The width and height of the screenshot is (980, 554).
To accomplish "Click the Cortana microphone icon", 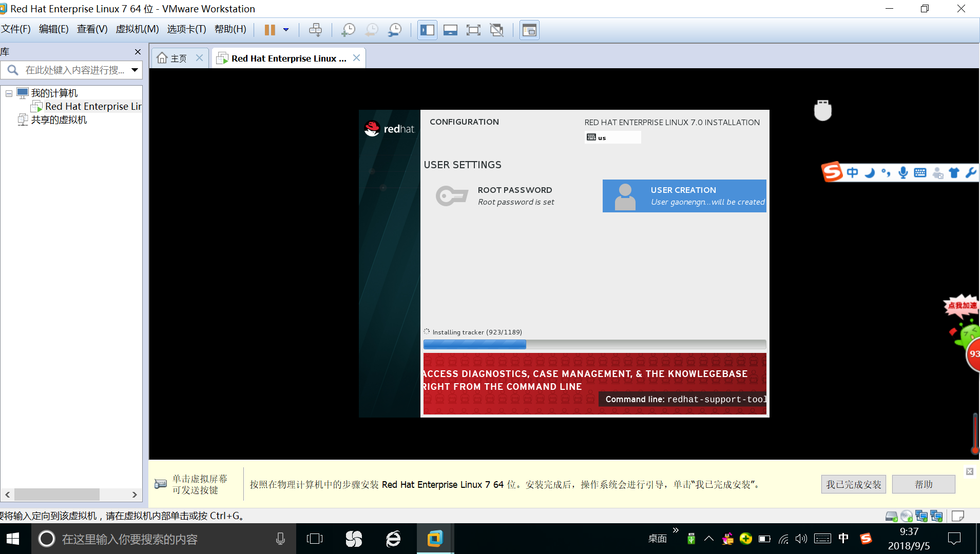I will click(x=280, y=539).
